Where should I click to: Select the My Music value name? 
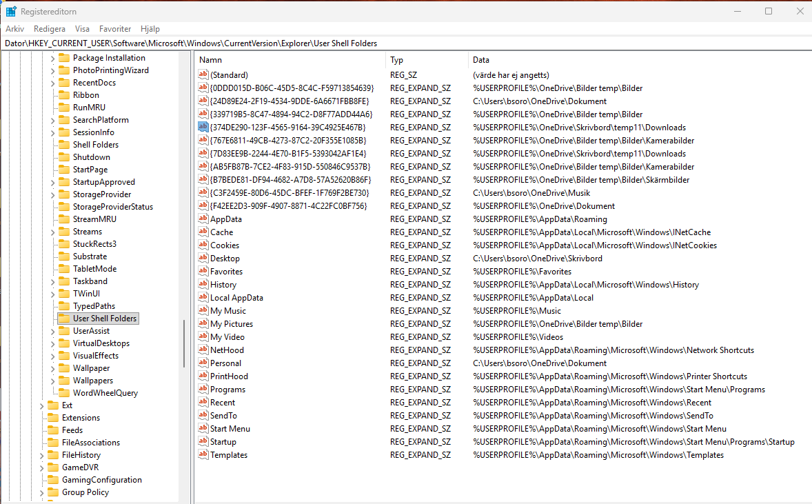[228, 311]
